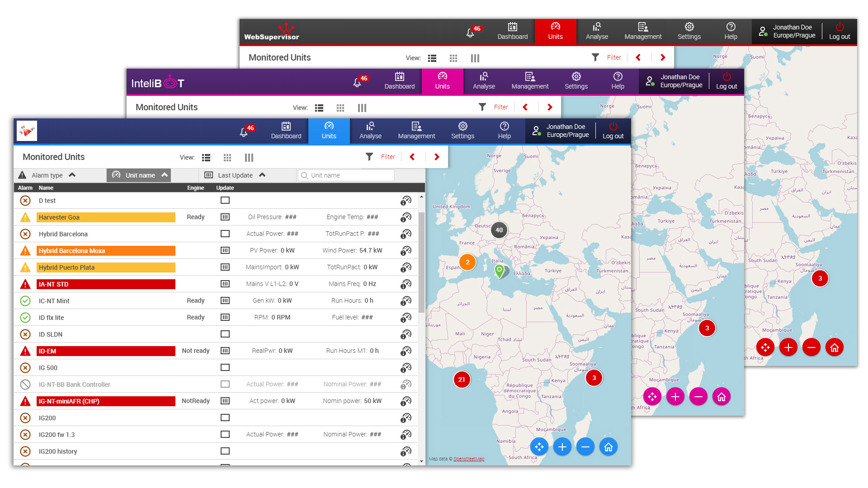Toggle Unit name sort chevron
868x488 pixels.
165,175
